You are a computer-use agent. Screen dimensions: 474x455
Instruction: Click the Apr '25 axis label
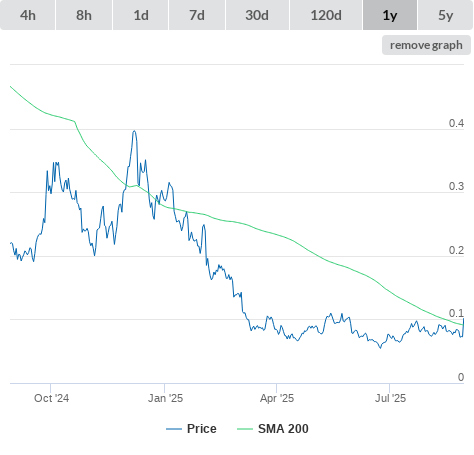pyautogui.click(x=277, y=398)
